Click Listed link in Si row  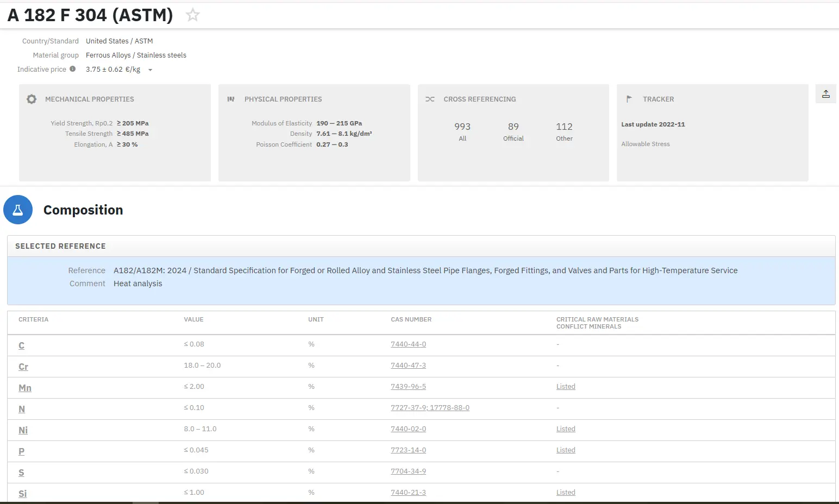(566, 493)
